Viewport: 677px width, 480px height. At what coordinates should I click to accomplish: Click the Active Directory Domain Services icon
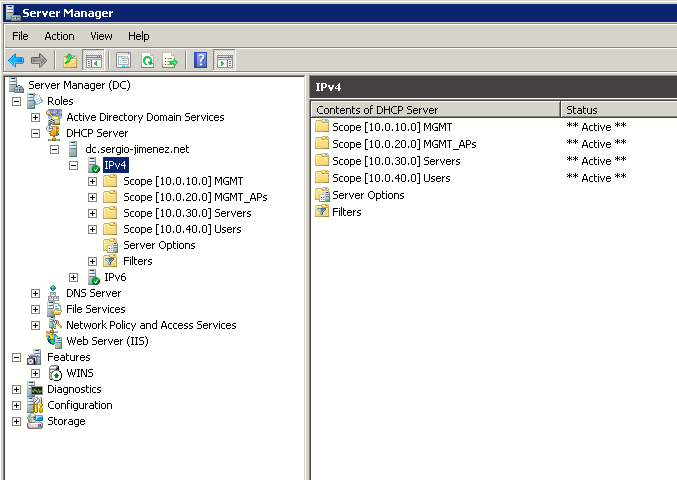click(x=54, y=117)
